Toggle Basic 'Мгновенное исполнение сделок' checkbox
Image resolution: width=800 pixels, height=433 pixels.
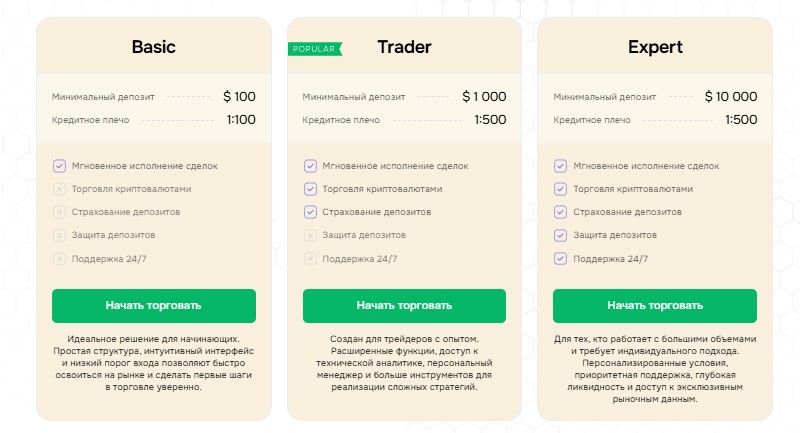coord(59,166)
